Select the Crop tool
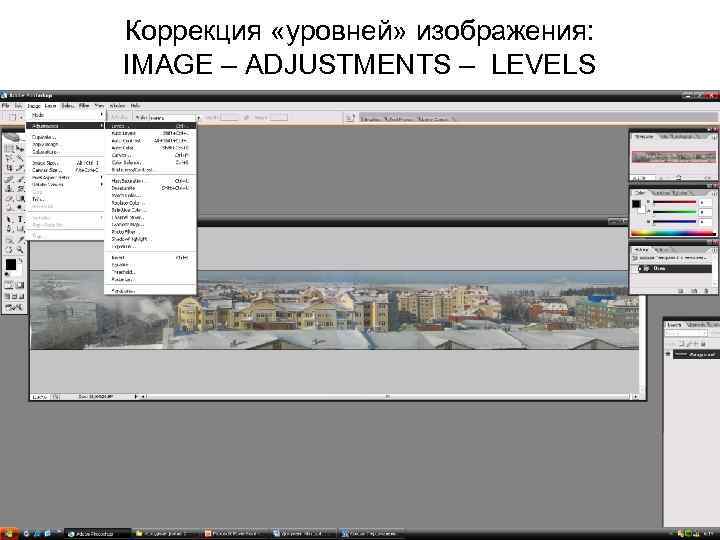 9,168
